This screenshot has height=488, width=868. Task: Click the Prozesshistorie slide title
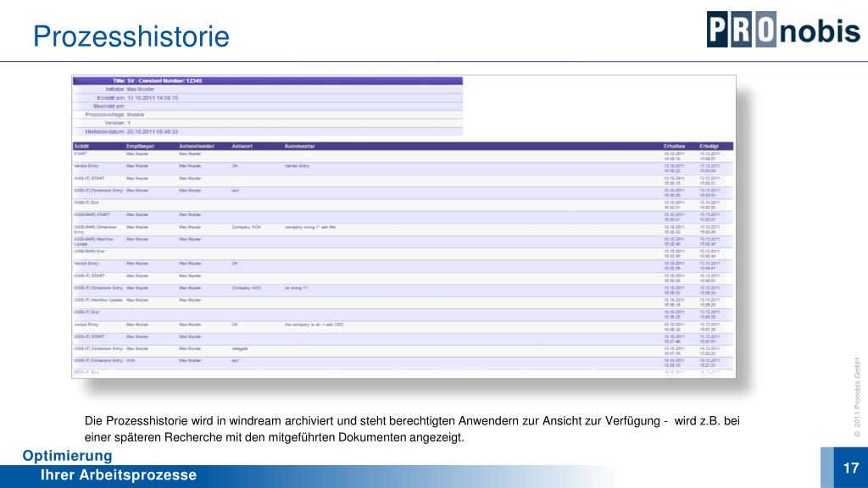pyautogui.click(x=131, y=37)
